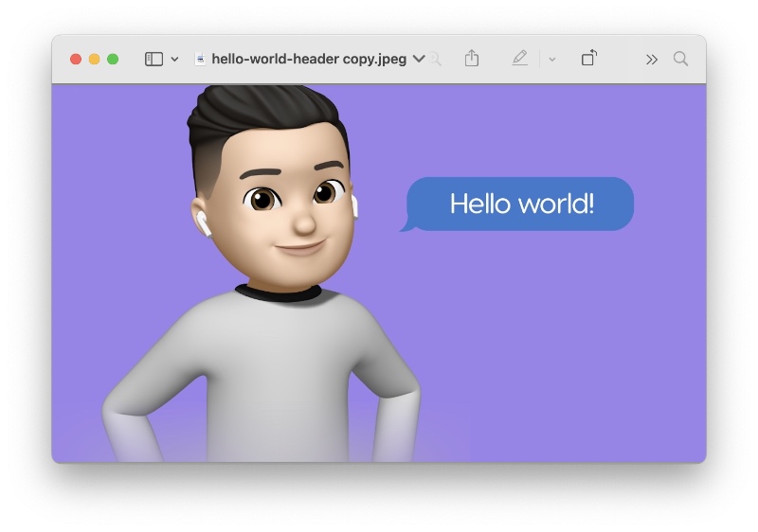Enter full screen with the green button

(x=113, y=59)
